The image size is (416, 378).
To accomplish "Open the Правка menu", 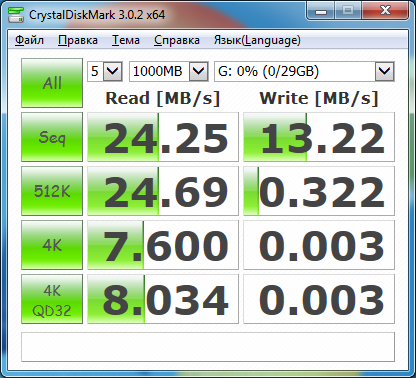I will (x=78, y=40).
